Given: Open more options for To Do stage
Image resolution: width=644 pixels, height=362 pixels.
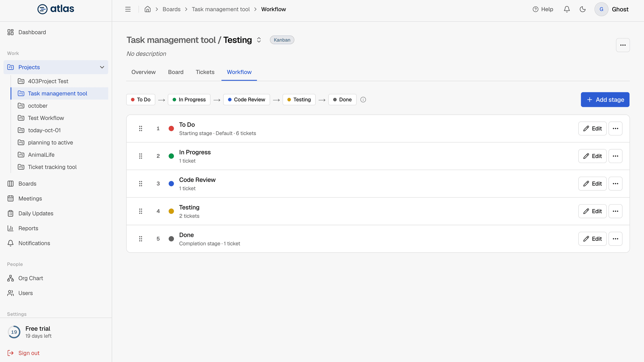Looking at the screenshot, I should coord(615,129).
